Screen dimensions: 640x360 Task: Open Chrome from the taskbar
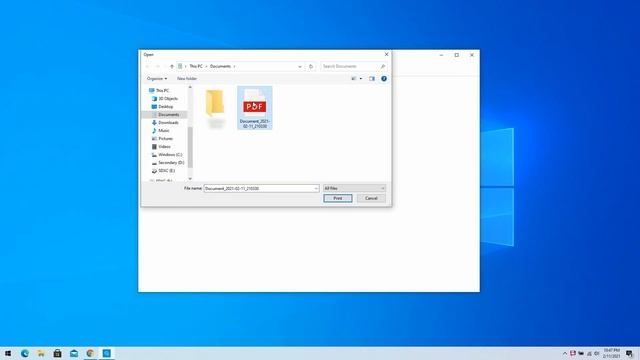pos(90,353)
